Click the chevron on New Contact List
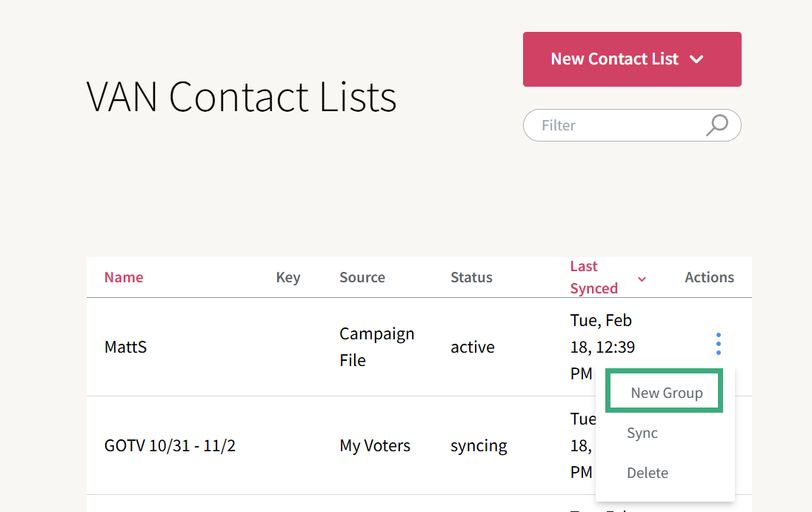This screenshot has height=512, width=812. point(696,59)
